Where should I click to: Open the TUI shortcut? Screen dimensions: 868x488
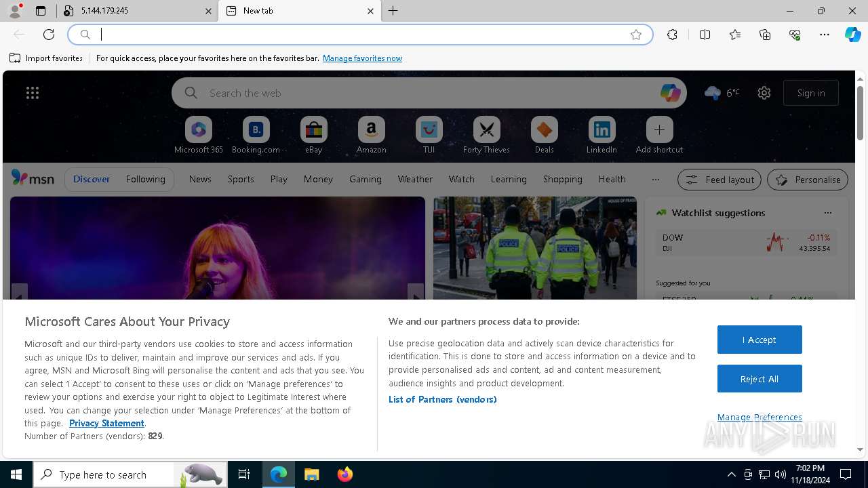(x=429, y=136)
